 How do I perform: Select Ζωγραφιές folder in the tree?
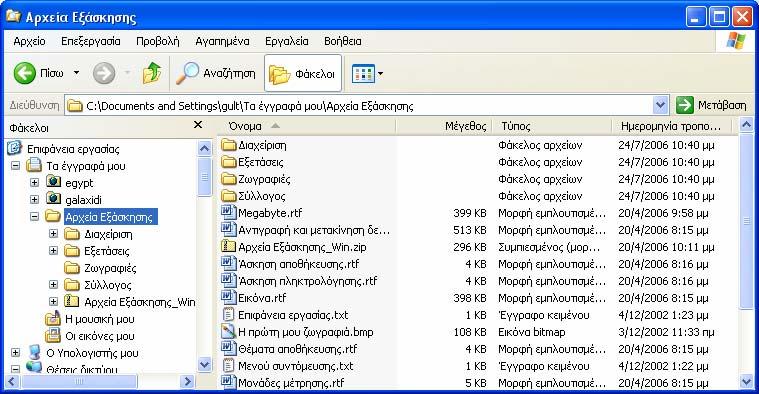[x=100, y=268]
